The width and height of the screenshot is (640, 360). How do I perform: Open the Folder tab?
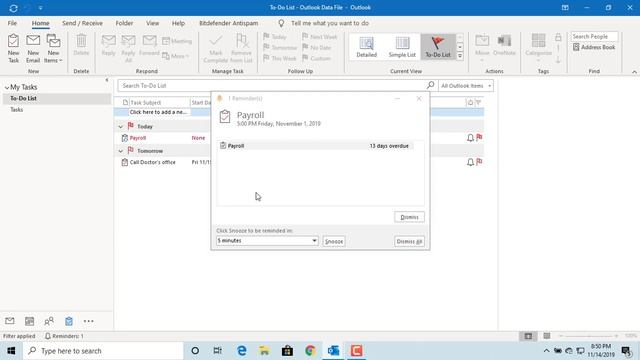pos(124,23)
